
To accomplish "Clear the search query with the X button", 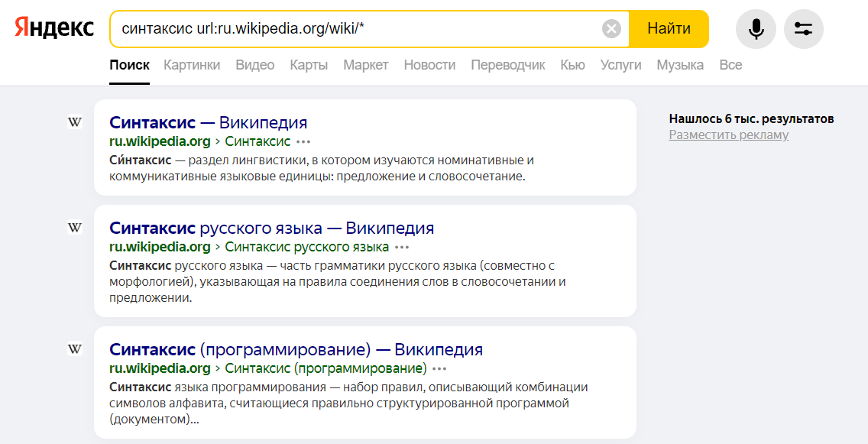I will pyautogui.click(x=611, y=28).
